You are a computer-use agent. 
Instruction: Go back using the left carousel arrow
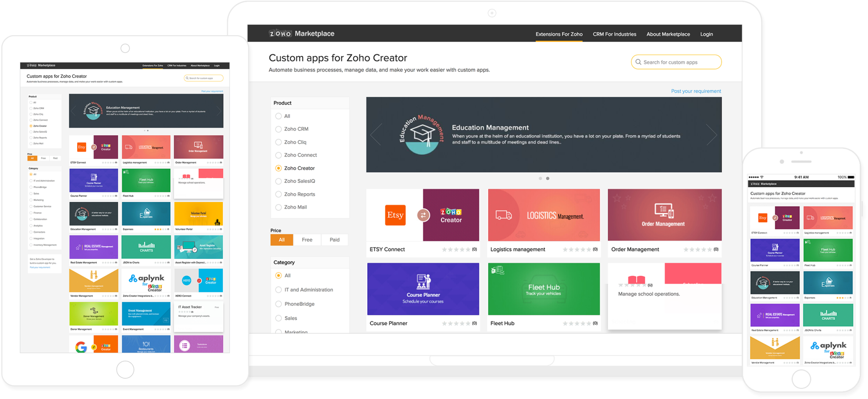[376, 134]
